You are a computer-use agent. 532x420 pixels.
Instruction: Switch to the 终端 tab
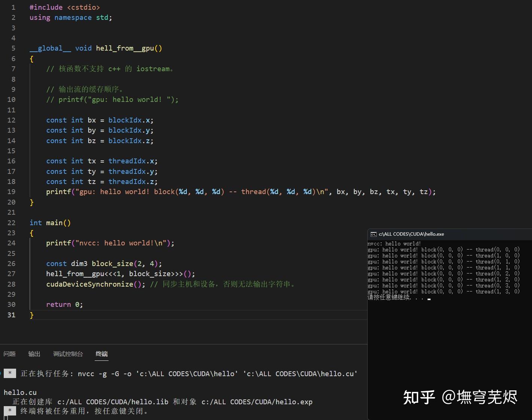click(x=101, y=354)
